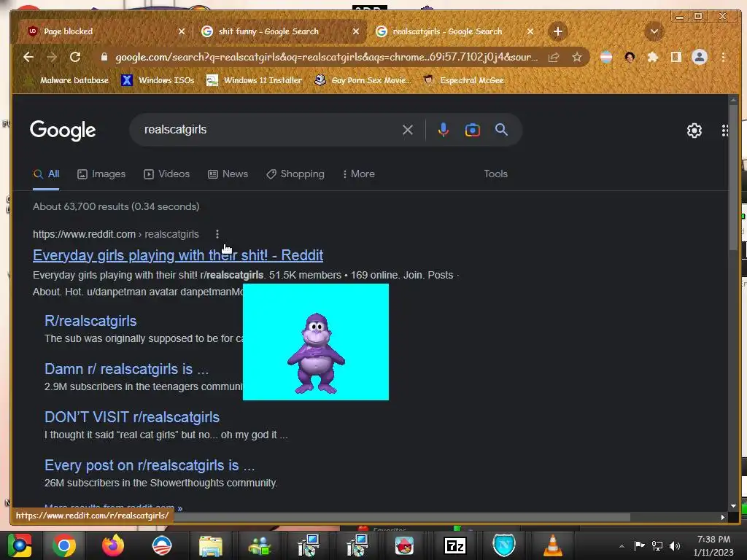The width and height of the screenshot is (747, 560).
Task: Select the Images search filter
Action: point(101,174)
